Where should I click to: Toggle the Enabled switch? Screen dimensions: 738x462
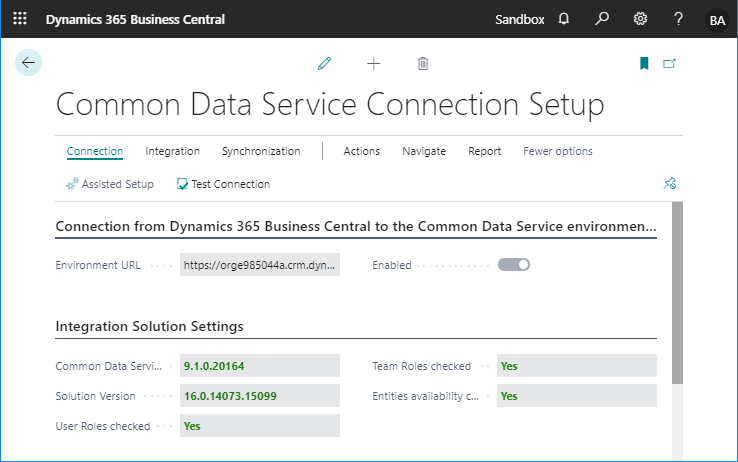point(514,265)
